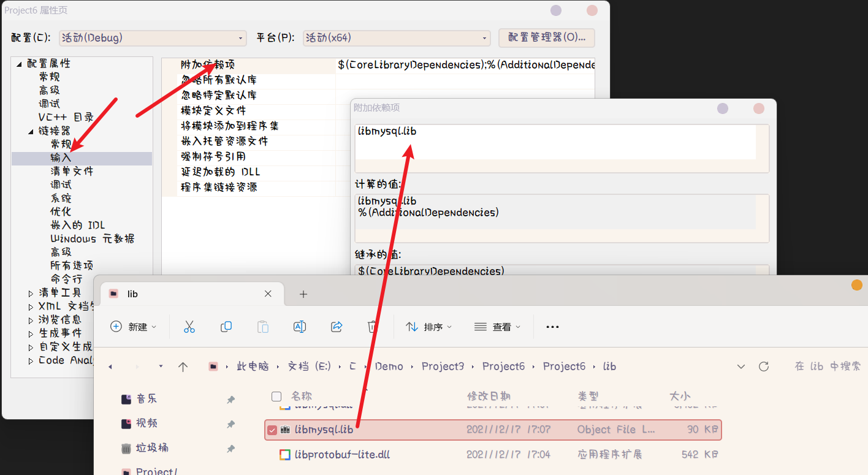Click the folder icon at breadcrumb start

(x=213, y=367)
